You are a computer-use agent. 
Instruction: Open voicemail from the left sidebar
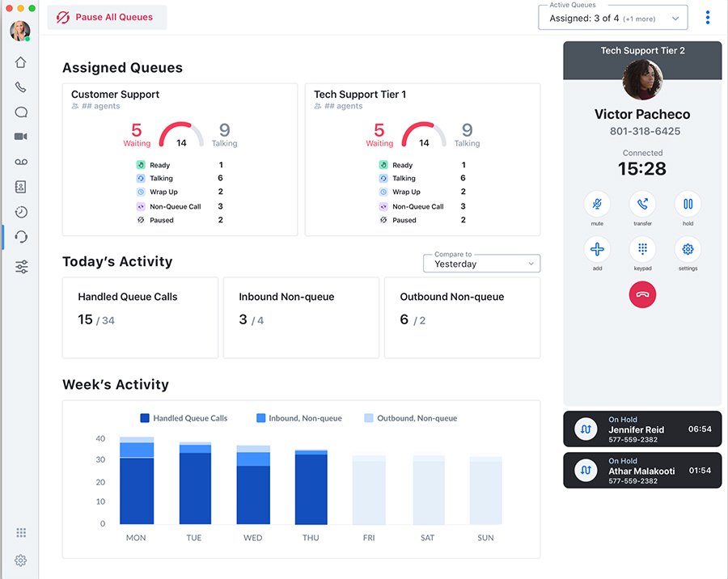20,161
